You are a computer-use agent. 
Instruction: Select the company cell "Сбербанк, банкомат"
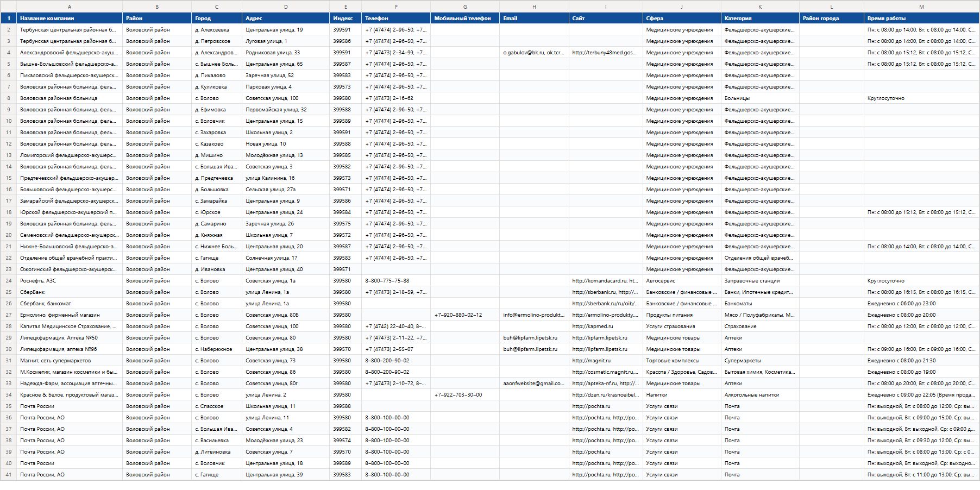[x=70, y=304]
